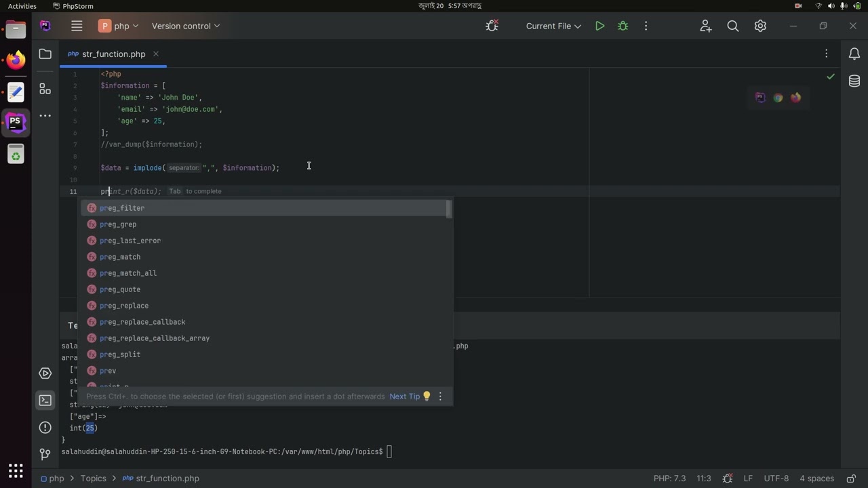
Task: Toggle read-only lock in status bar
Action: tap(852, 479)
